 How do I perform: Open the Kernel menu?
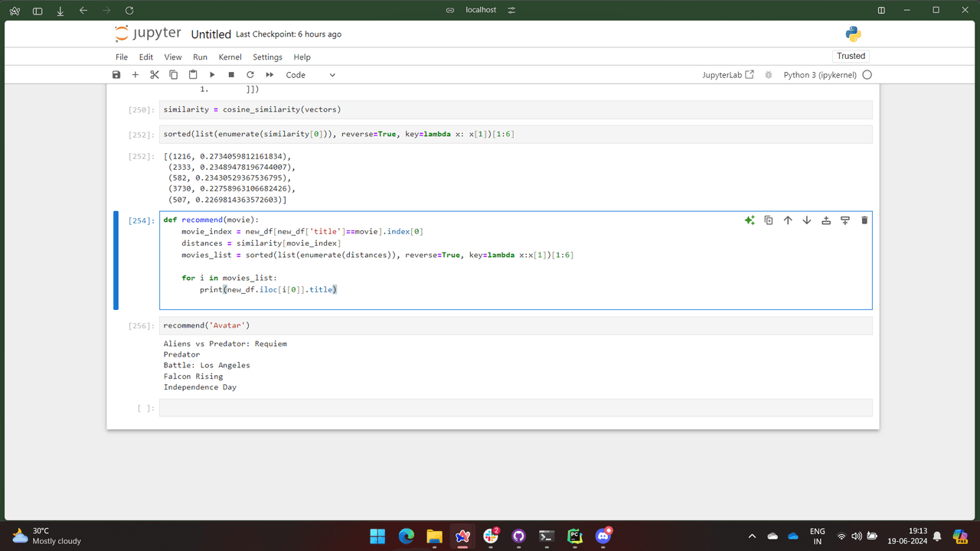coord(230,57)
